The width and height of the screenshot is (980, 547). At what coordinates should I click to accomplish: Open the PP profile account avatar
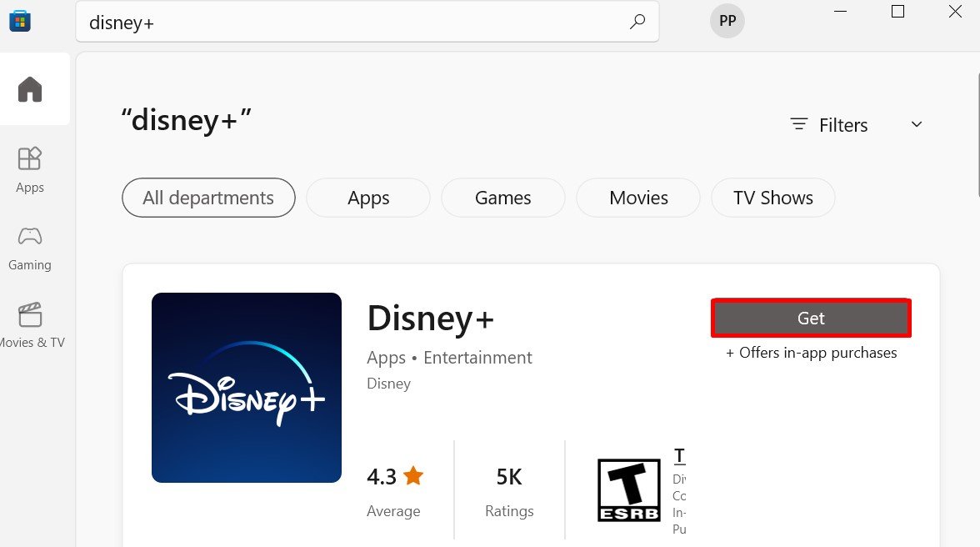coord(727,21)
